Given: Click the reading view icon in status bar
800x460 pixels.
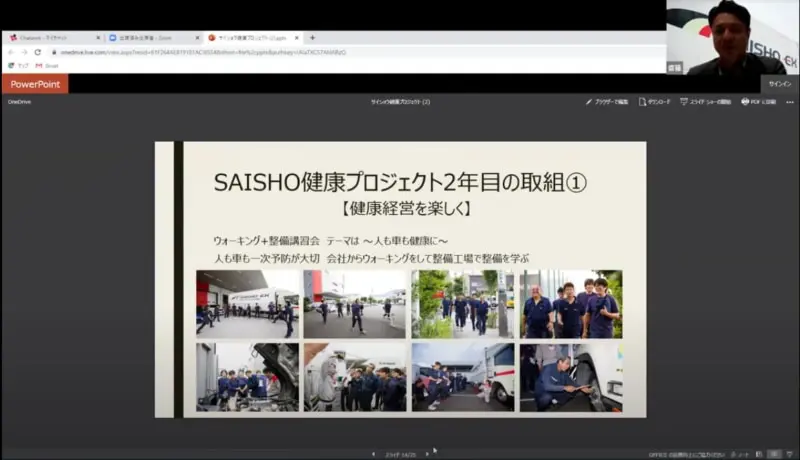Looking at the screenshot, I should pyautogui.click(x=774, y=454).
